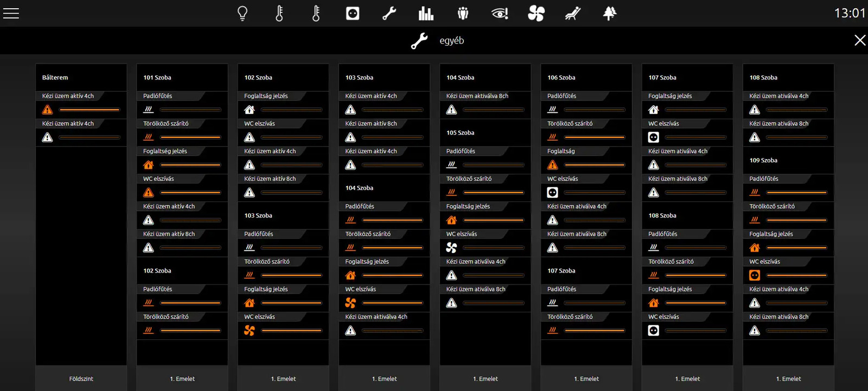
Task: Switch WC elszívás socket icon in 106 Szoba
Action: point(552,192)
